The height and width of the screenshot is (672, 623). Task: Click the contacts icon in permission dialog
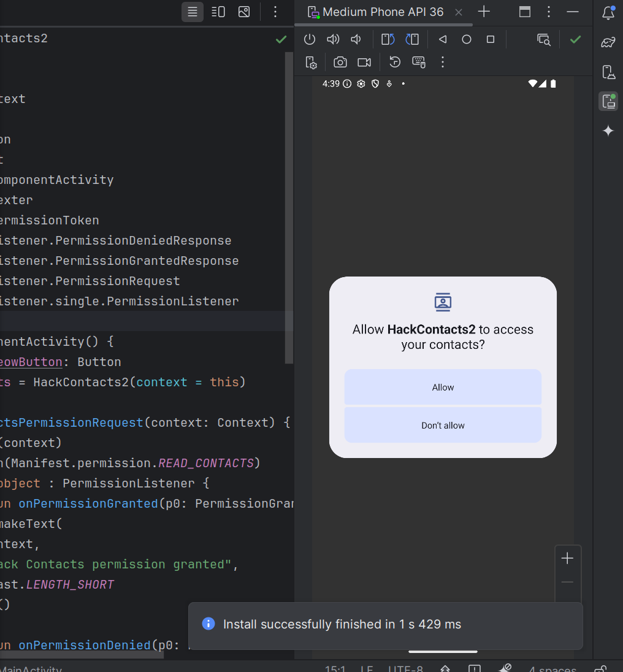pyautogui.click(x=443, y=302)
